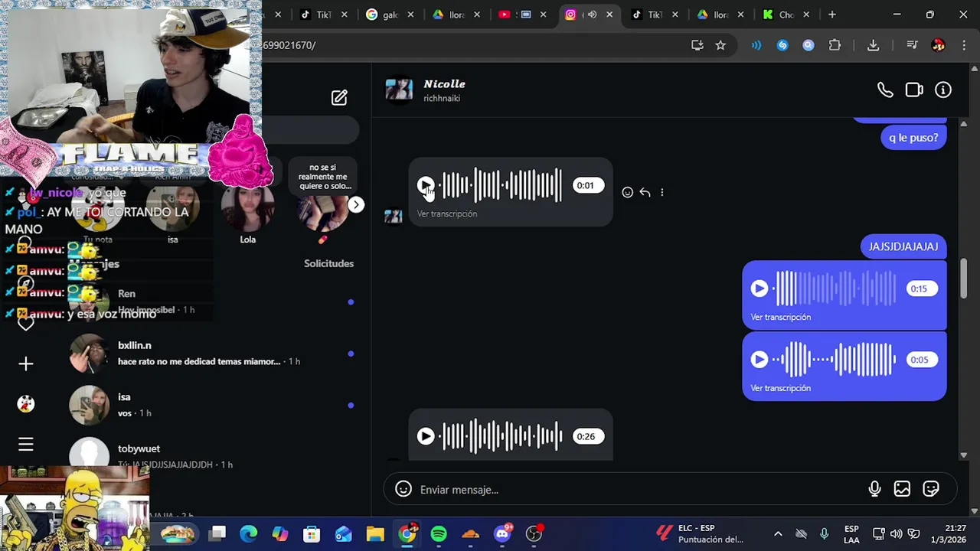The width and height of the screenshot is (980, 551).
Task: Start an audio call with Nicolle
Action: pos(885,90)
